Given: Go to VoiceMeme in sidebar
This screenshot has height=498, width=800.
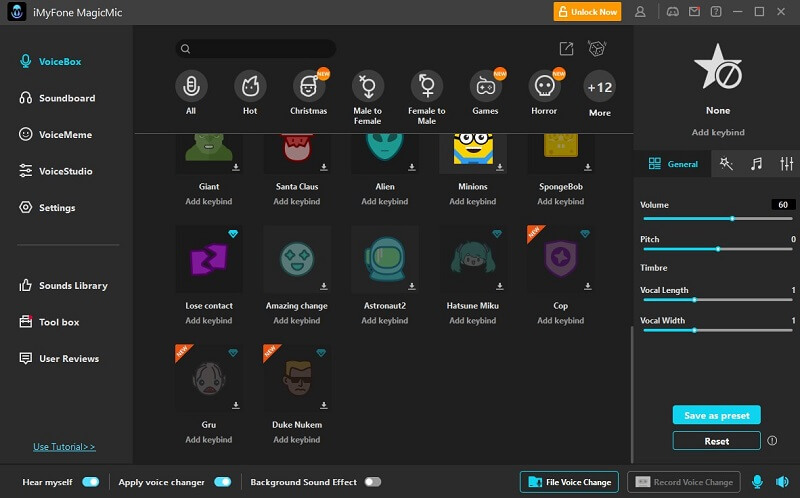Looking at the screenshot, I should pos(55,135).
